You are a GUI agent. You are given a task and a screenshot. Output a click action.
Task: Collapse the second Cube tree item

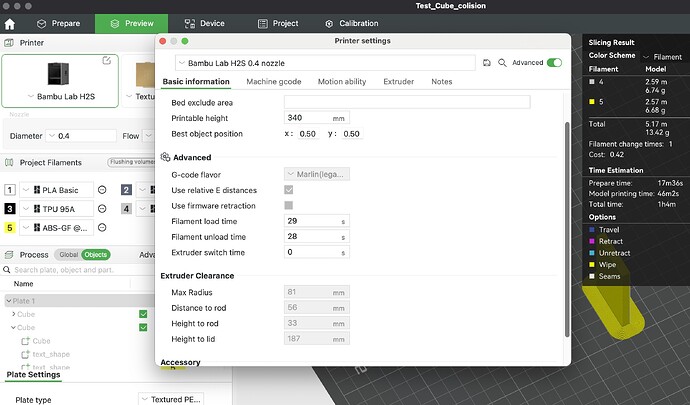pos(13,328)
